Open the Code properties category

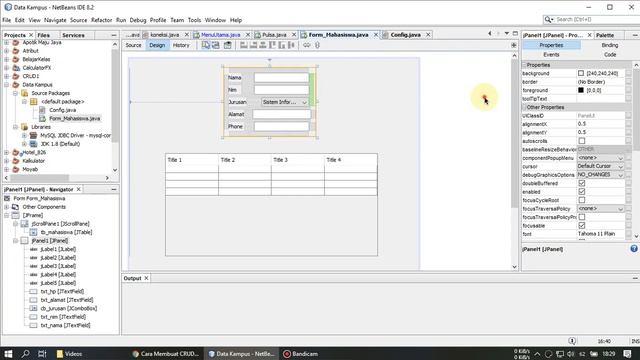610,54
